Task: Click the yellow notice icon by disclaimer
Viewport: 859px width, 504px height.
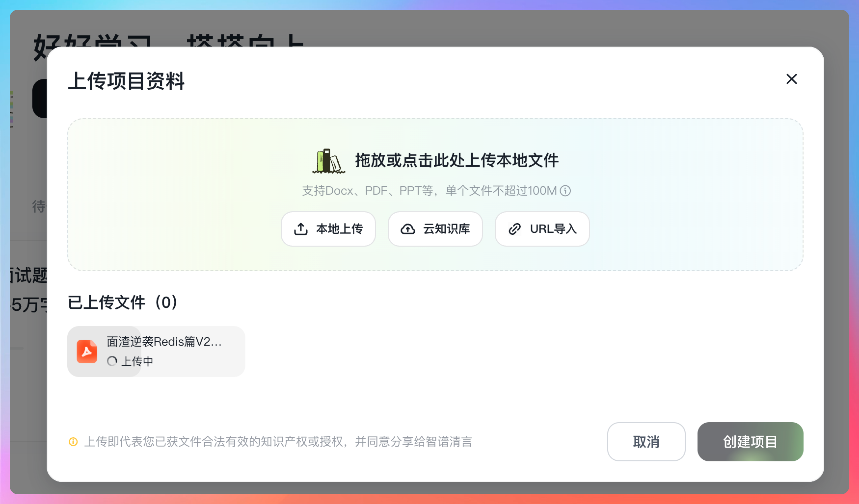Action: pyautogui.click(x=73, y=442)
